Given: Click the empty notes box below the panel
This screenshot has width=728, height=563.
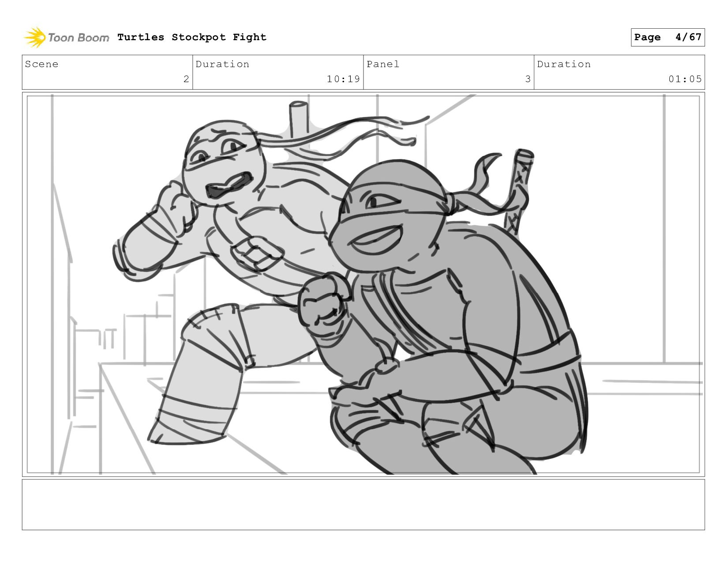Looking at the screenshot, I should click(x=364, y=505).
